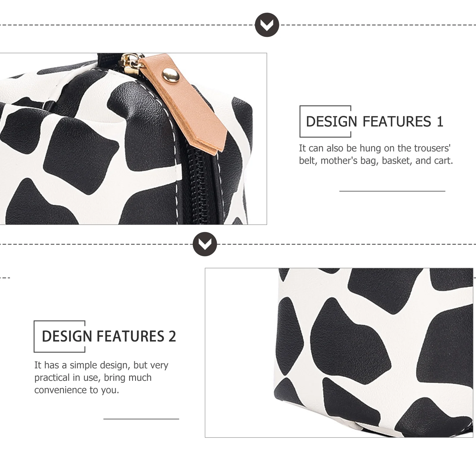Click the underline below Design Features 2 text
The width and height of the screenshot is (476, 476).
[141, 419]
